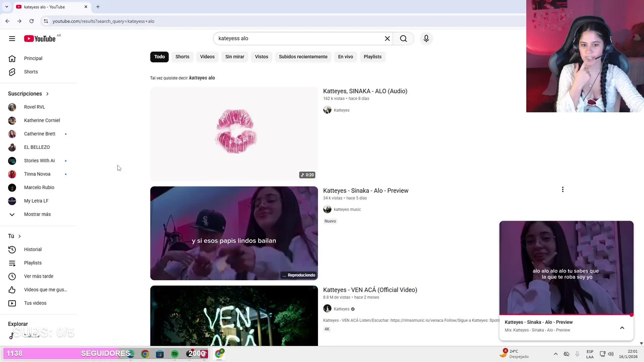Open the browser tab search dropdown
Screen dimensions: 644x362
6,7
